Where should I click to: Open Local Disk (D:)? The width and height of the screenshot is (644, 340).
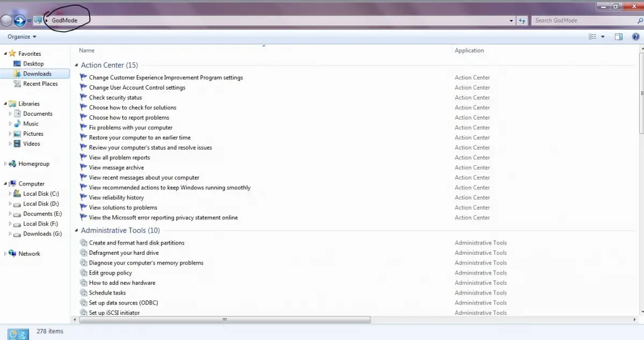click(41, 204)
